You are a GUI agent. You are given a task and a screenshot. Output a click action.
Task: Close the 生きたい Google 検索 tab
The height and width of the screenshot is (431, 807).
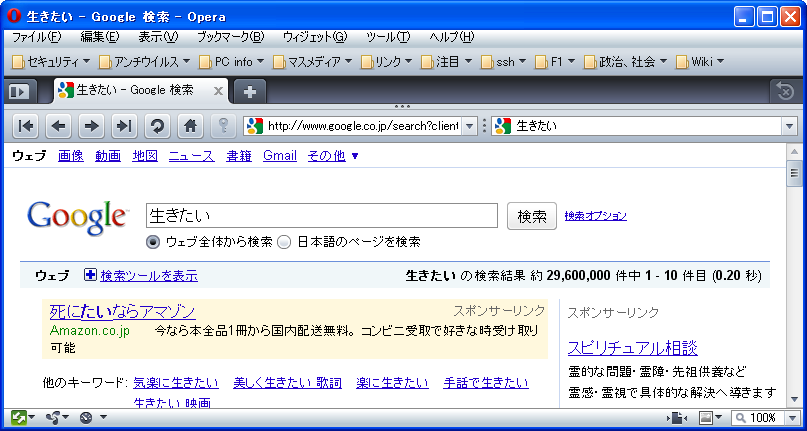218,91
